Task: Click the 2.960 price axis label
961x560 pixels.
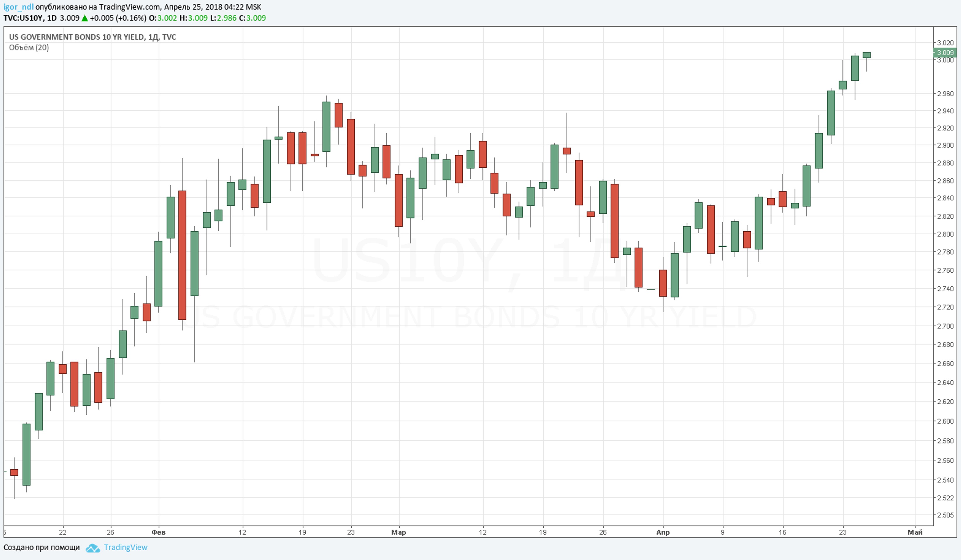Action: [945, 93]
